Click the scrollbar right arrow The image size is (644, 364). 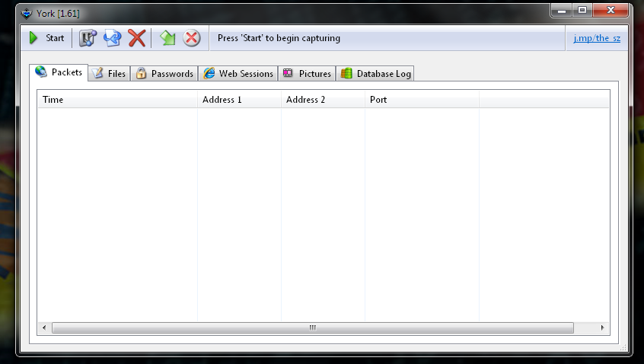click(x=603, y=328)
